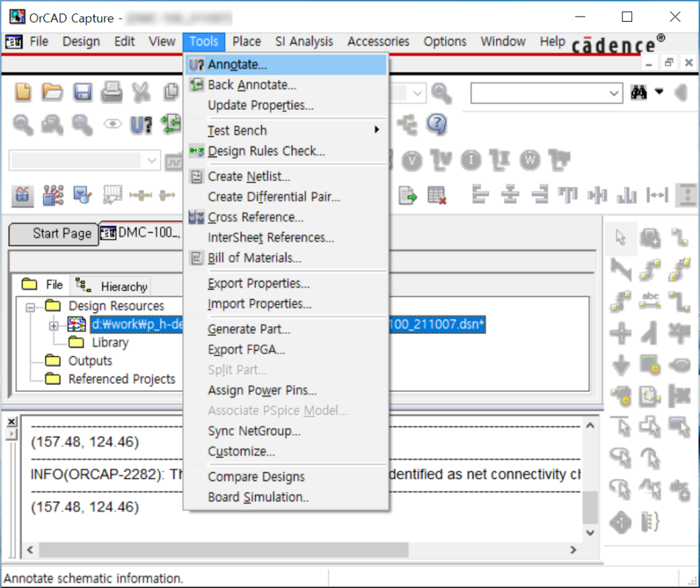Click the Select arrow tool in palette
Image resolution: width=700 pixels, height=588 pixels.
621,238
